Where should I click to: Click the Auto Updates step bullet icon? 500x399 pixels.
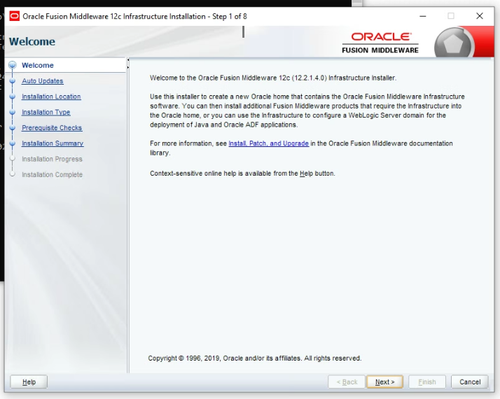(x=13, y=81)
